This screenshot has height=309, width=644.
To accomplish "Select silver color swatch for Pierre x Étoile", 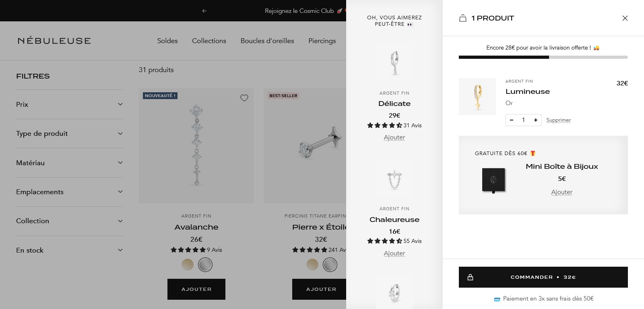I will 330,265.
